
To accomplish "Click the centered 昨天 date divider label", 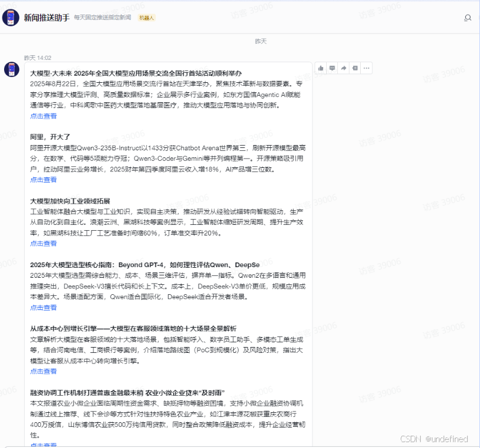I will (x=261, y=41).
